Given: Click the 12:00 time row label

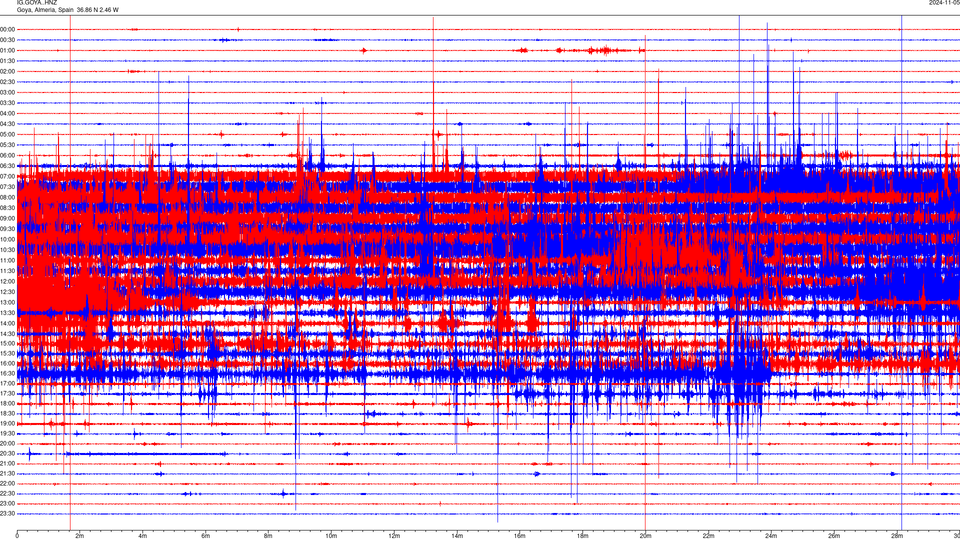Looking at the screenshot, I should 7,282.
